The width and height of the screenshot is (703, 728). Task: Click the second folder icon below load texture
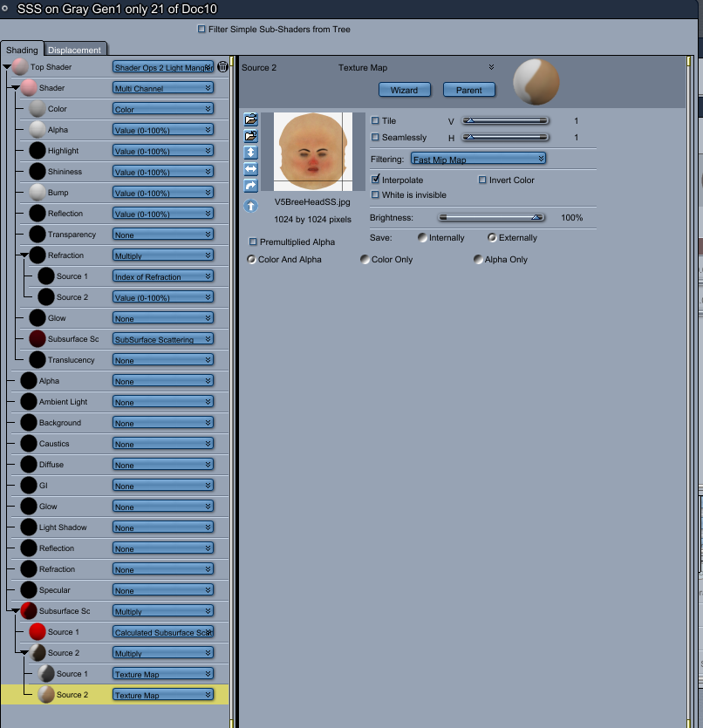click(250, 136)
